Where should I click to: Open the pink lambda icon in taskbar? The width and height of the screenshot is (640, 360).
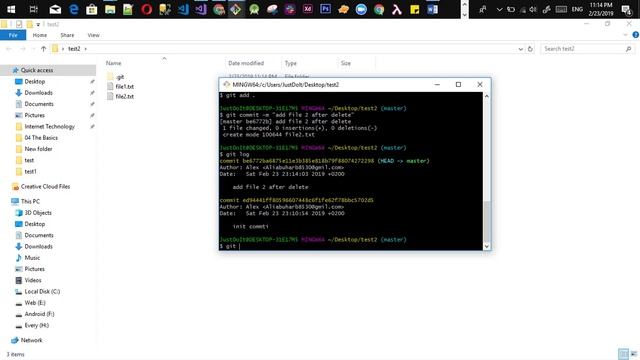(397, 9)
